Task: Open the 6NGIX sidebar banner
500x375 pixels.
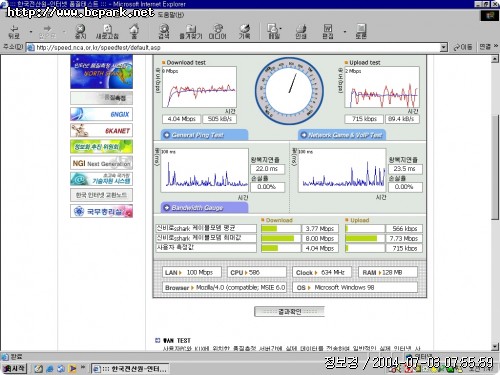Action: coord(101,114)
